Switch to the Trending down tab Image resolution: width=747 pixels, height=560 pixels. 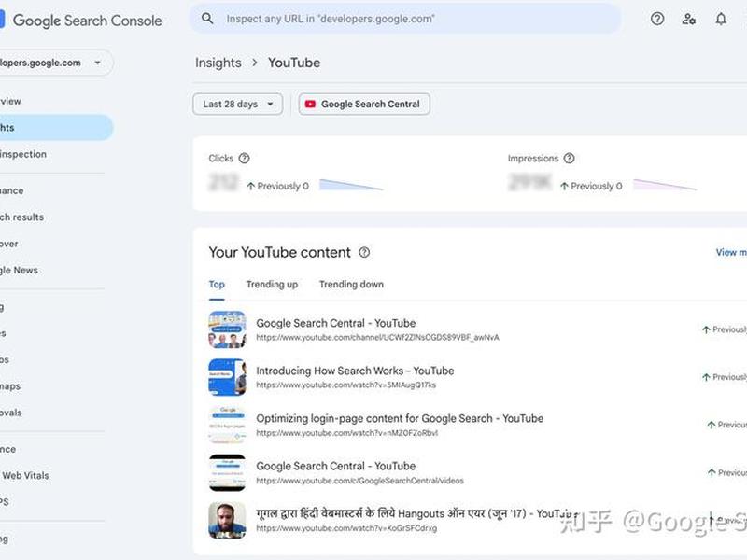click(351, 285)
